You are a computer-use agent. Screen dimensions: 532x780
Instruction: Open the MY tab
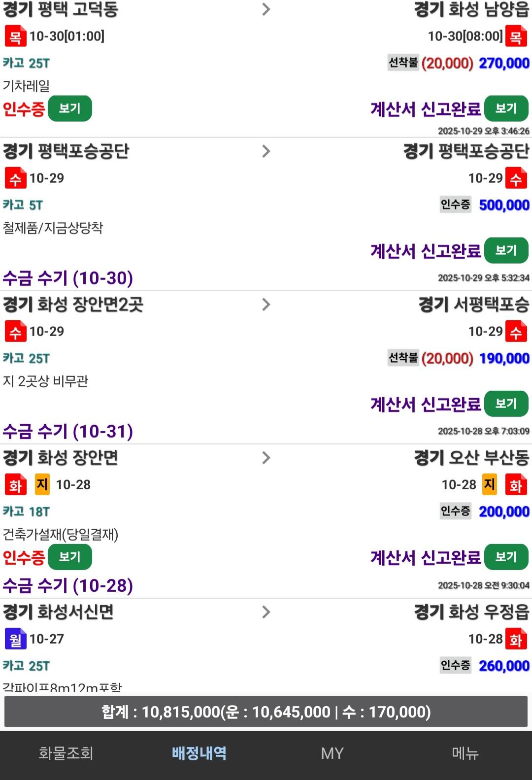[332, 753]
